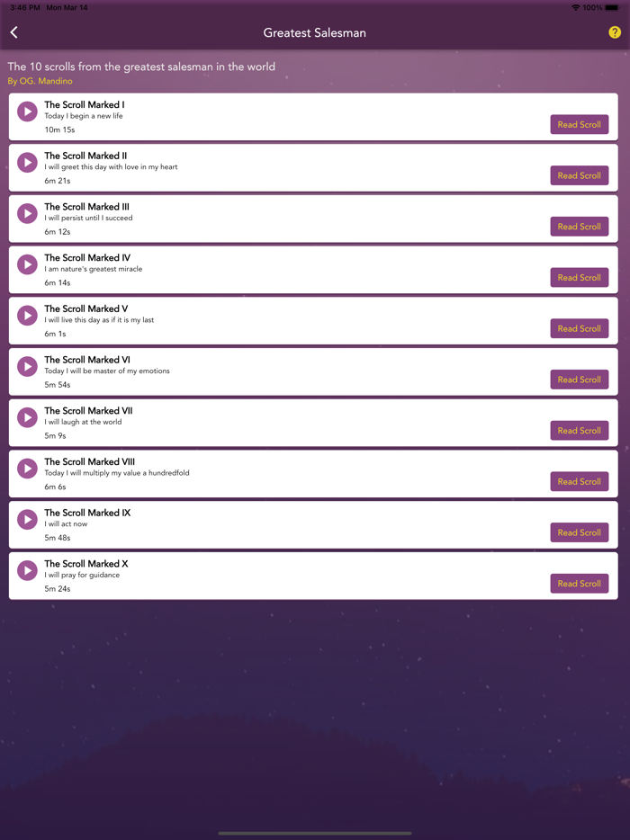Tap the home indicator bar
The height and width of the screenshot is (840, 630).
[315, 831]
